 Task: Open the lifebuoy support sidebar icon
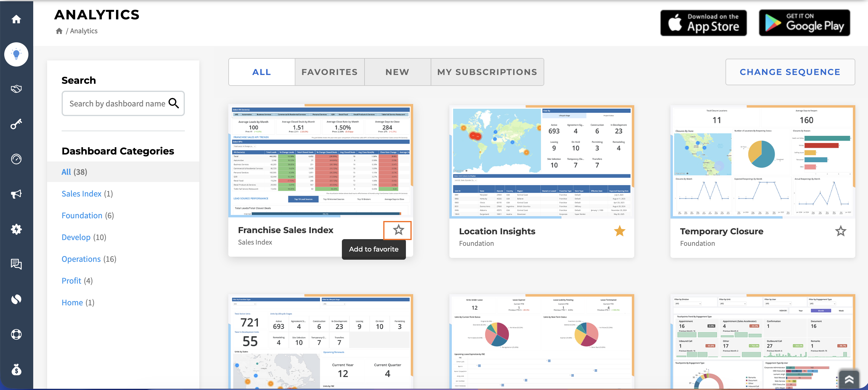[16, 334]
